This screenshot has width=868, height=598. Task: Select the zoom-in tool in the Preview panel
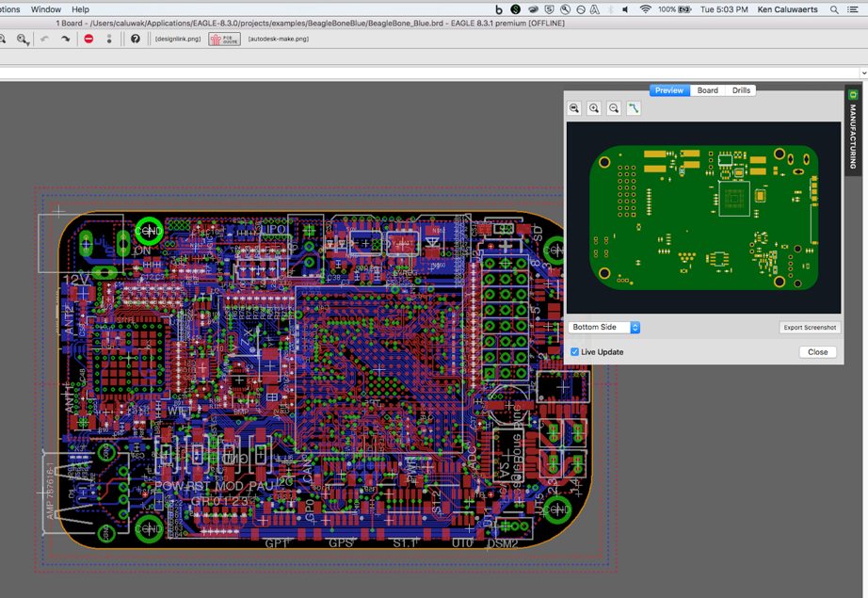[x=594, y=107]
